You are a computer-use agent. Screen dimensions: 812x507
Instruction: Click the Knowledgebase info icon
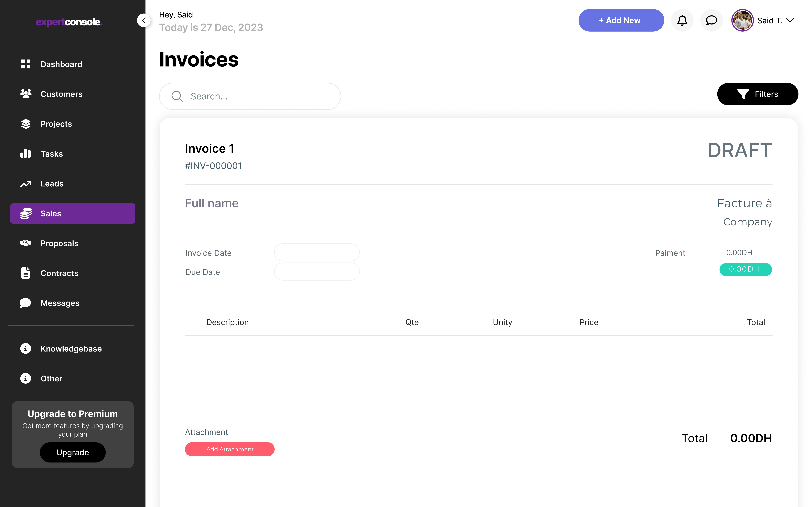point(26,348)
